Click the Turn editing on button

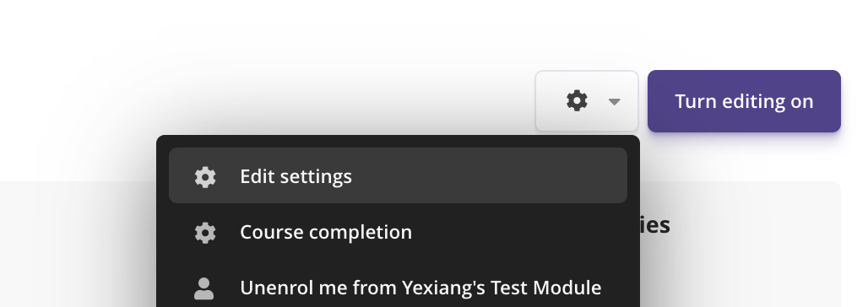point(744,101)
